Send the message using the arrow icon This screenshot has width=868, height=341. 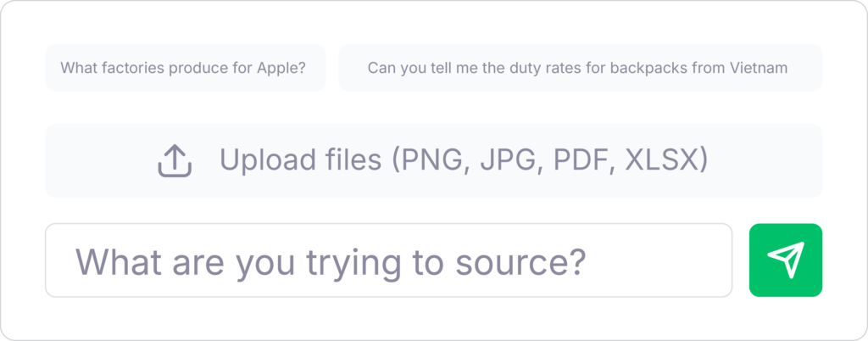coord(785,260)
